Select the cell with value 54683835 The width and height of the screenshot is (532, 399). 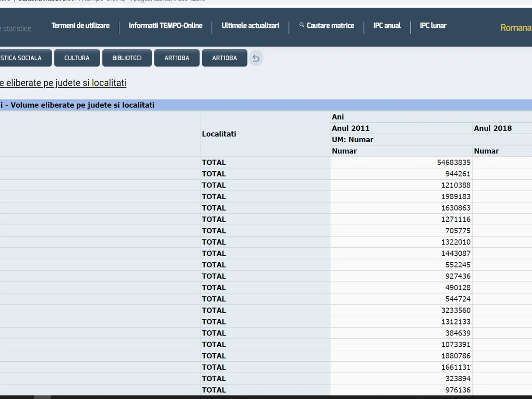coord(454,162)
